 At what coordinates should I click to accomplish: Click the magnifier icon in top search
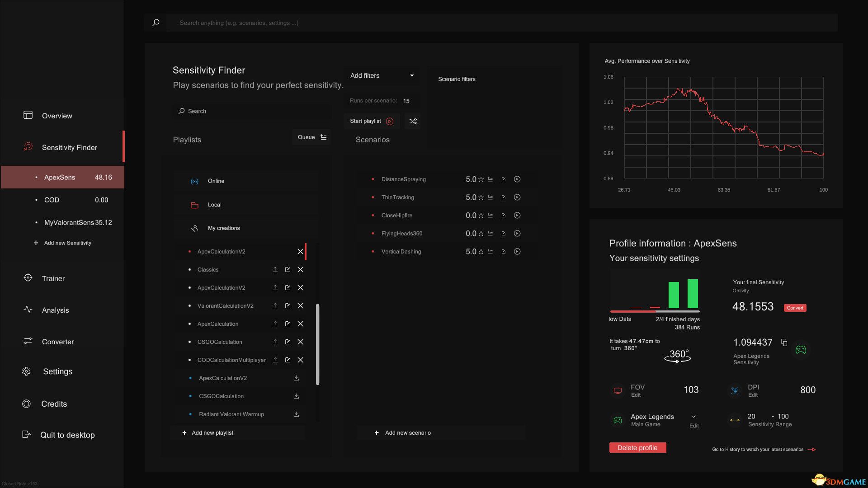156,23
